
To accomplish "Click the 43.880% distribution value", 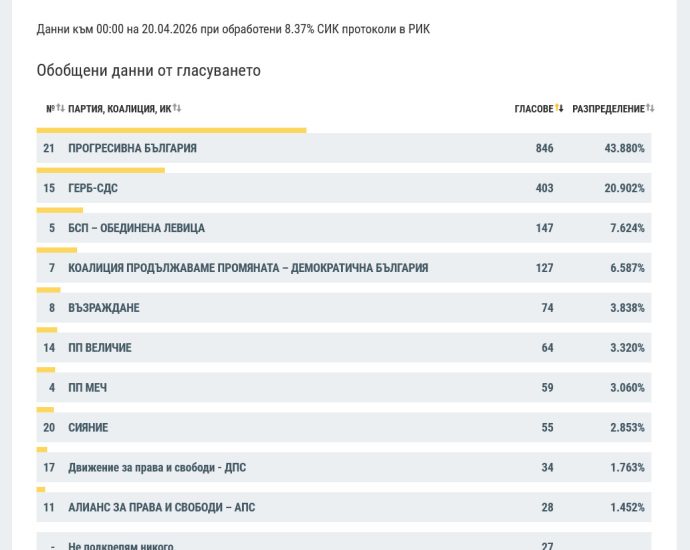I will click(x=624, y=148).
